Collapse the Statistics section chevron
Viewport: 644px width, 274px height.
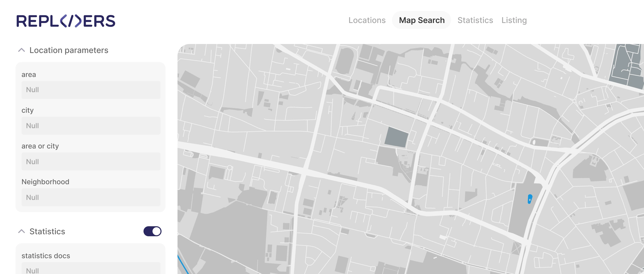pos(22,231)
